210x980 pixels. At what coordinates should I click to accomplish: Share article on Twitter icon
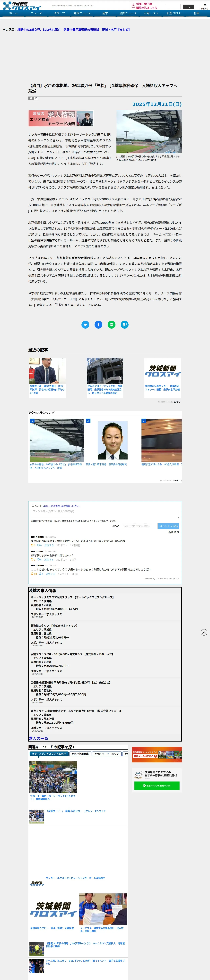(x=85, y=325)
